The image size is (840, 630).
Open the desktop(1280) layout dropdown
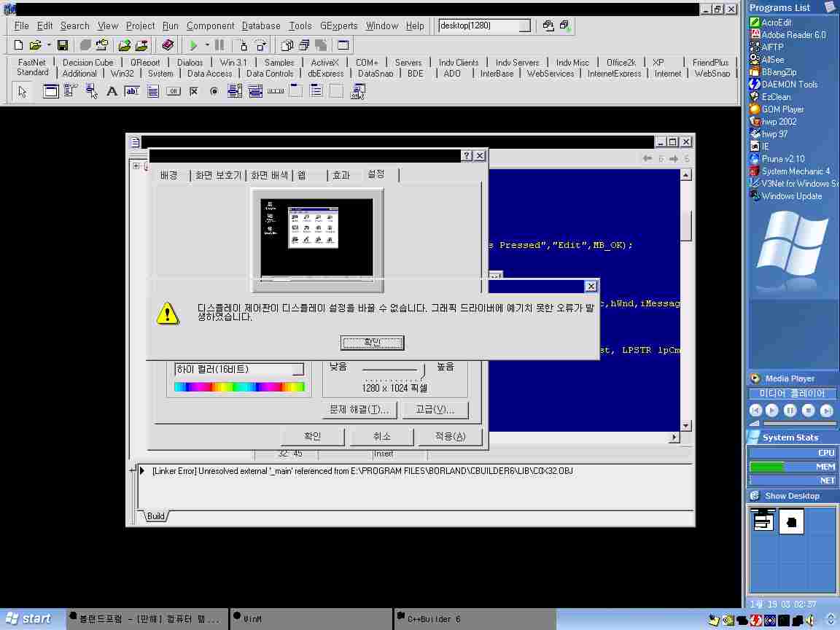[524, 26]
